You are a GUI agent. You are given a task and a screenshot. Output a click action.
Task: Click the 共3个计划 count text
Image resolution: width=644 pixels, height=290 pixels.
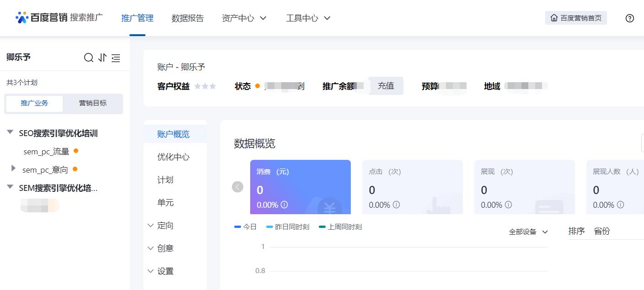22,83
